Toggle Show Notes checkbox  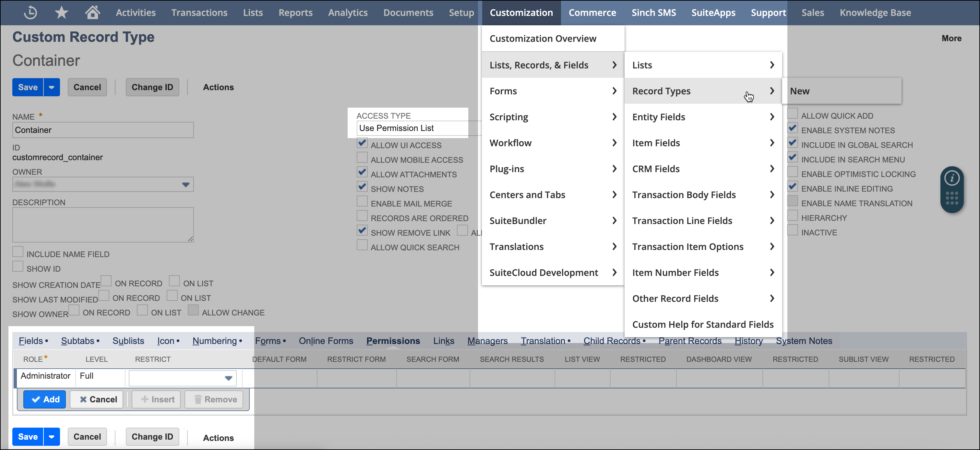tap(362, 187)
